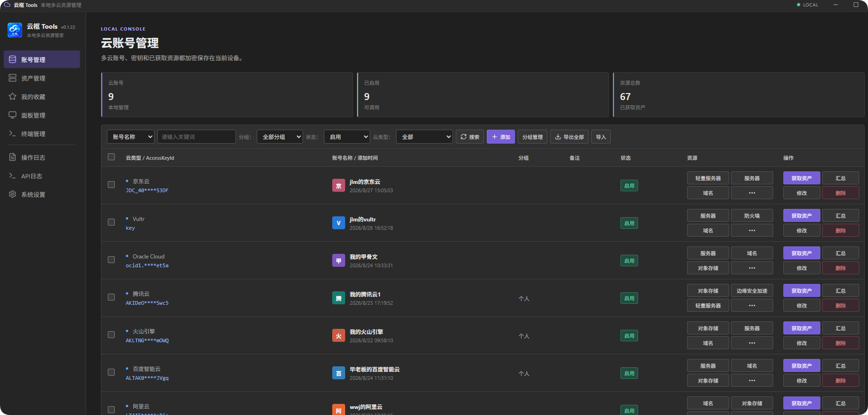Click the database icon beside 账号管理

(12, 59)
